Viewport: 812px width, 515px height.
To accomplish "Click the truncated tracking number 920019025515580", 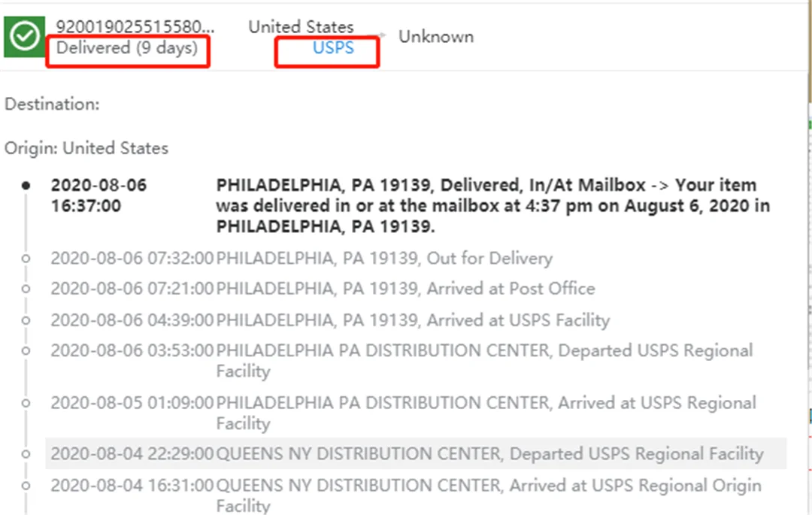I will click(135, 26).
